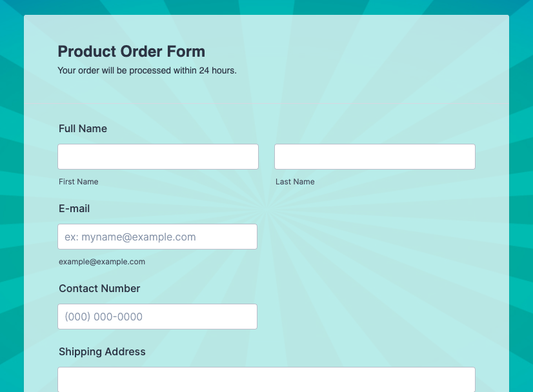Click the 24 hours processing notice text

[x=147, y=70]
